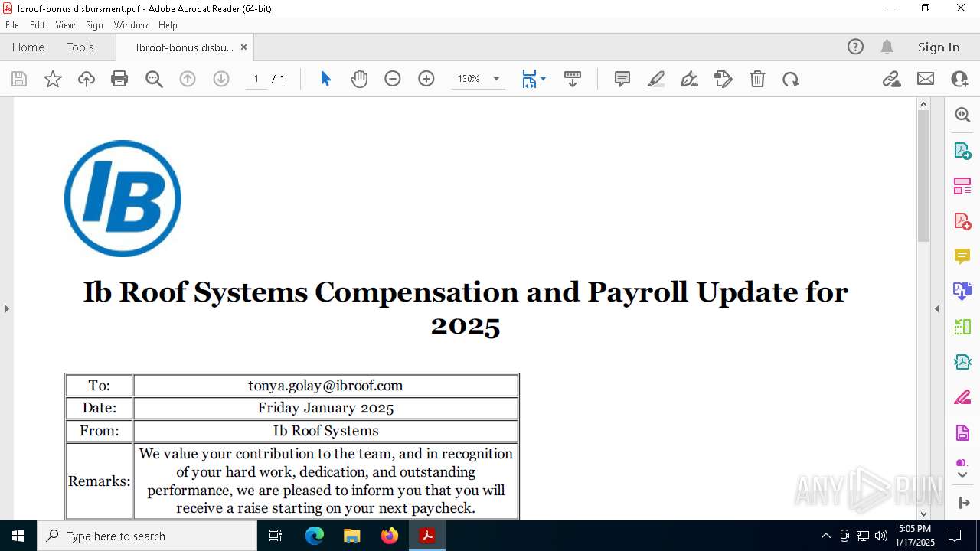Select the Ibroof-bonus document tab
Screen dimensions: 980x551
185,47
